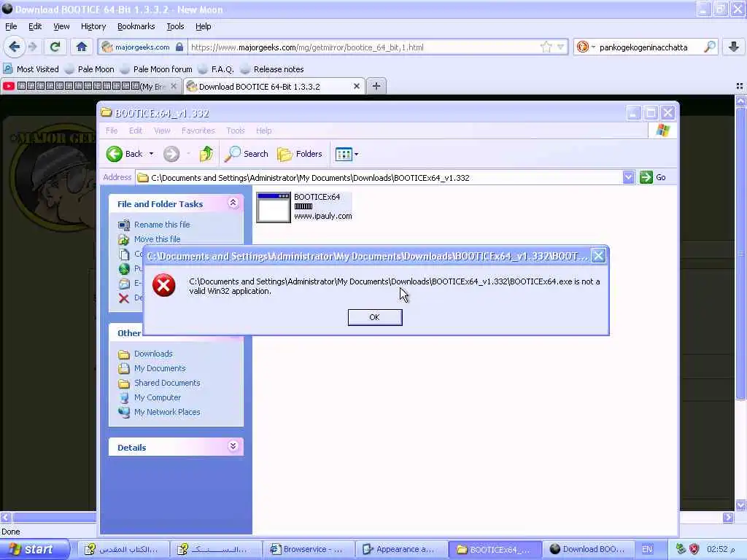Open the History menu
This screenshot has width=747, height=560.
tap(93, 26)
